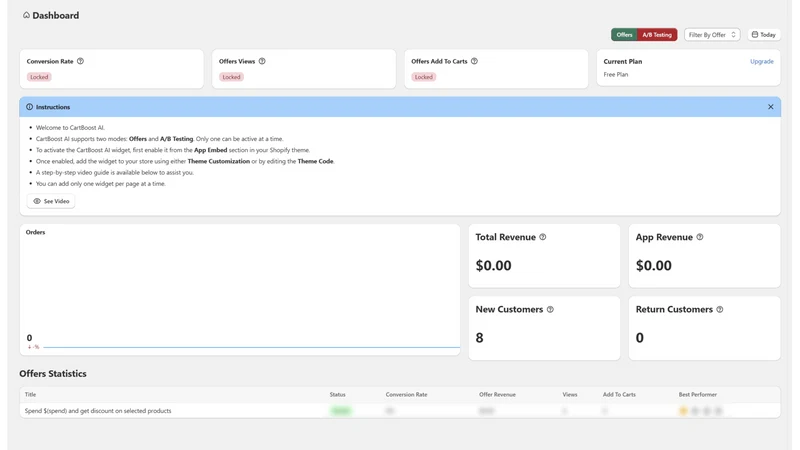Switch to A/B Testing mode
The image size is (800, 450).
(657, 35)
